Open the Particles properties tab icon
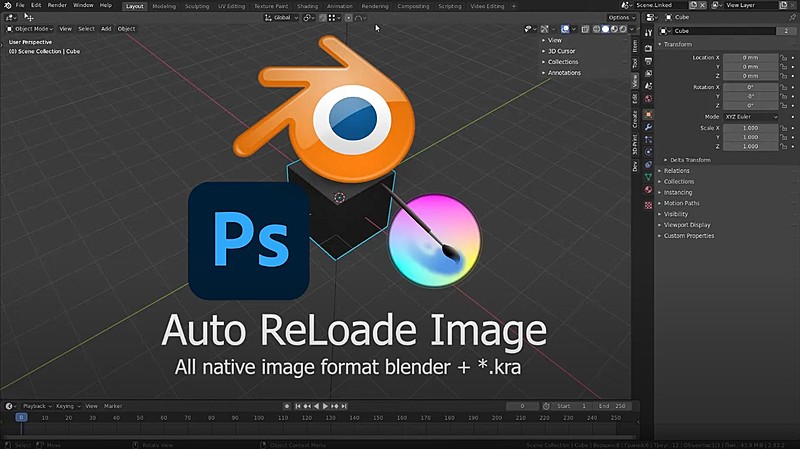The height and width of the screenshot is (449, 800). click(x=648, y=139)
